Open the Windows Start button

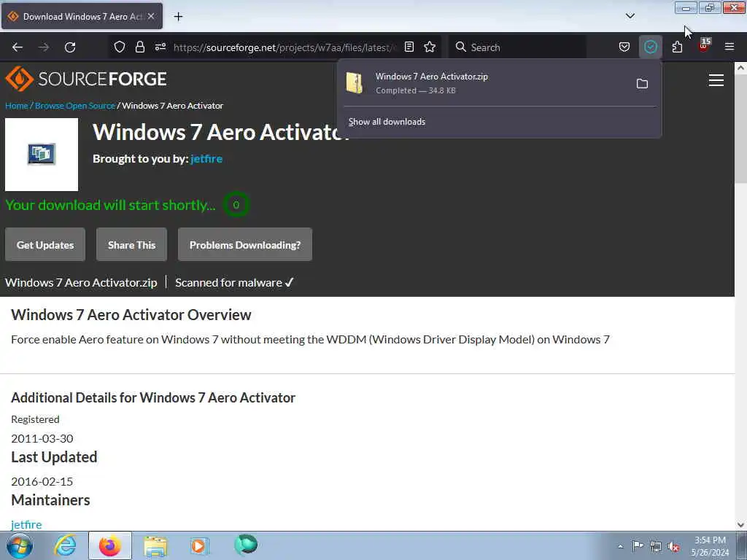[x=20, y=545]
